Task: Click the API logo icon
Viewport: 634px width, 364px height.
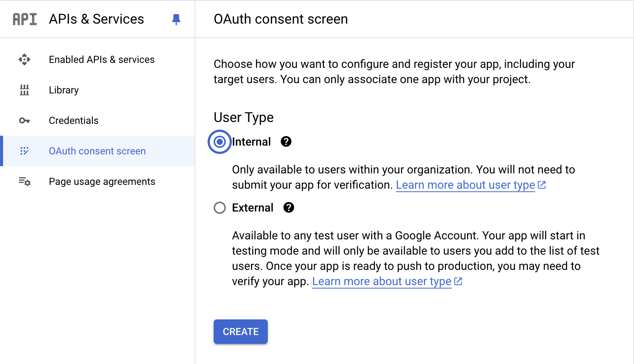Action: tap(25, 19)
